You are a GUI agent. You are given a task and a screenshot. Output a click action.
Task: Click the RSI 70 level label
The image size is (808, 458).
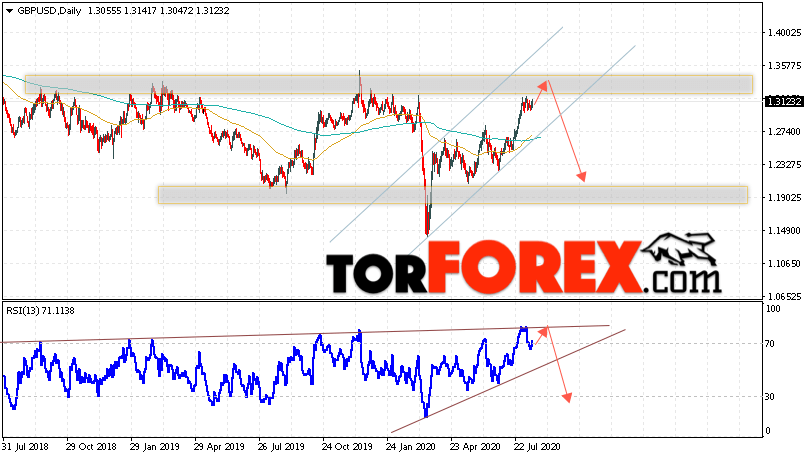[770, 344]
